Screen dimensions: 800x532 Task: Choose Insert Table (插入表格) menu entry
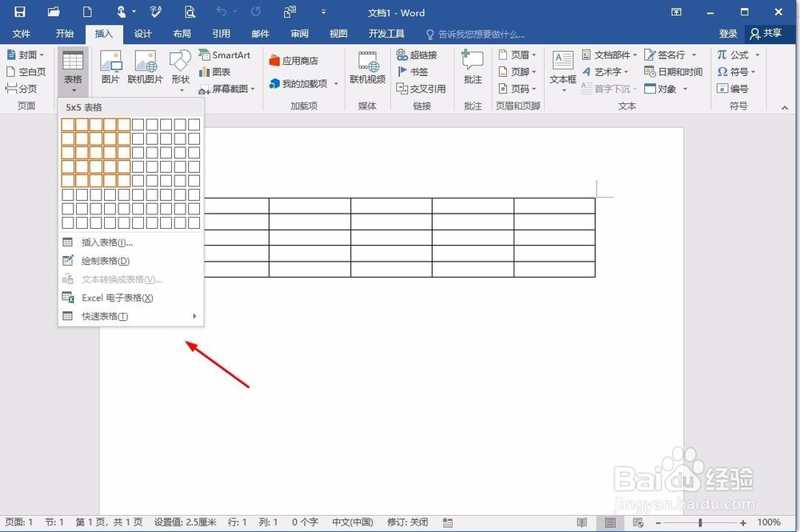click(x=131, y=242)
